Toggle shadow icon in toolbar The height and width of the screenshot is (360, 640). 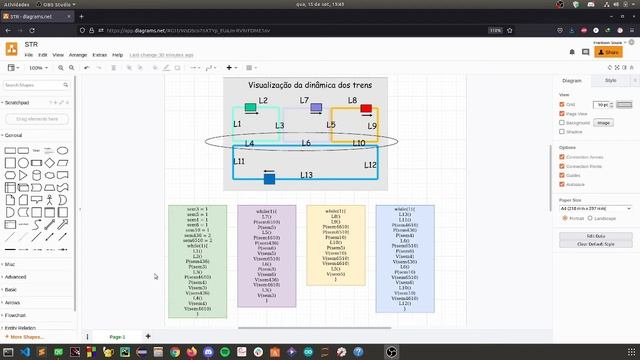[x=177, y=68]
